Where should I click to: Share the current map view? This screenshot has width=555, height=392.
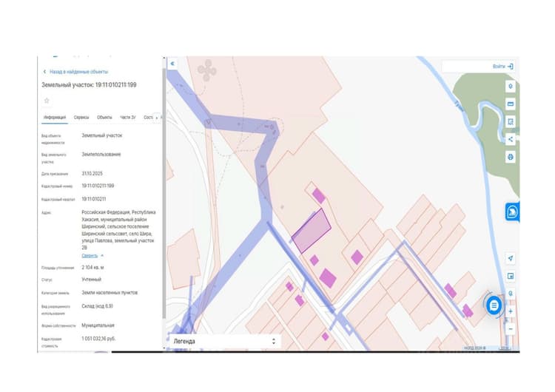(511, 139)
